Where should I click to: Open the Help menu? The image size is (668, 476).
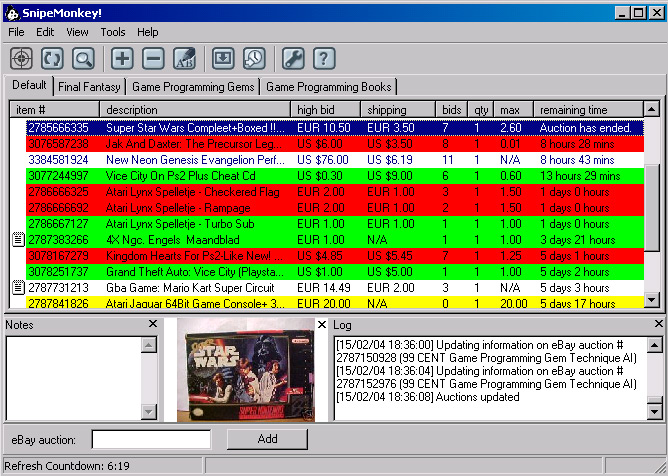pyautogui.click(x=147, y=32)
